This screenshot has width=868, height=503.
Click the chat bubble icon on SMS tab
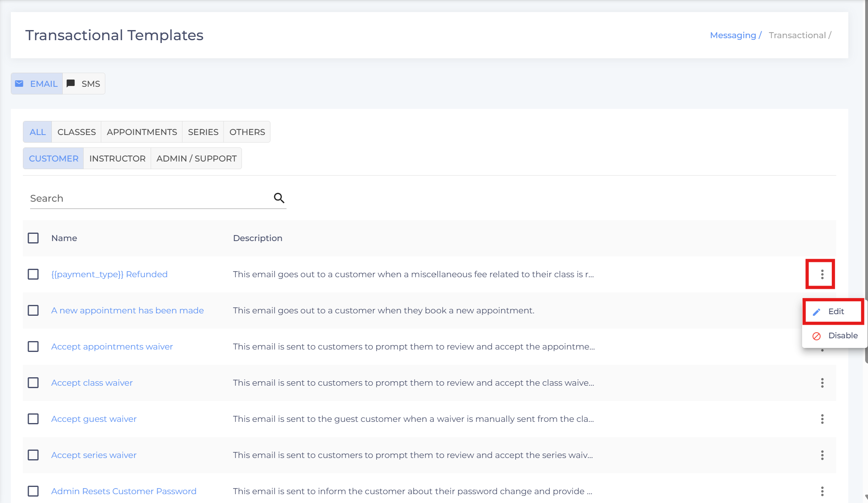tap(71, 84)
